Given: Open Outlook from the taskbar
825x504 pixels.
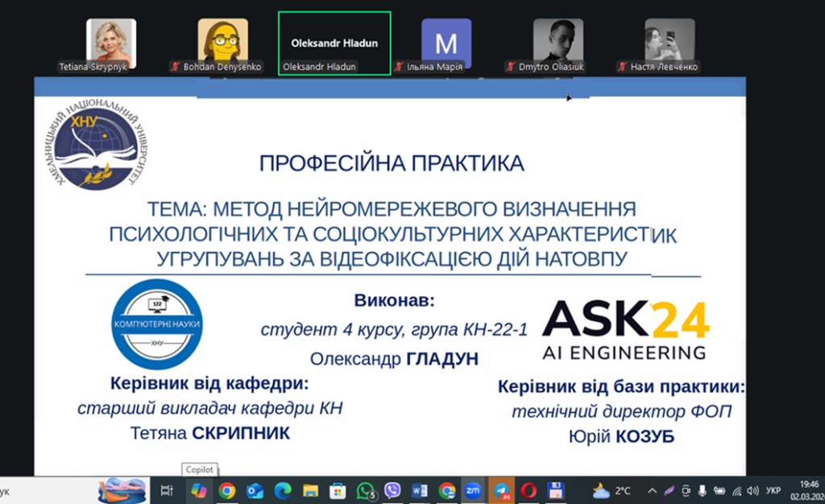Looking at the screenshot, I should [x=255, y=490].
